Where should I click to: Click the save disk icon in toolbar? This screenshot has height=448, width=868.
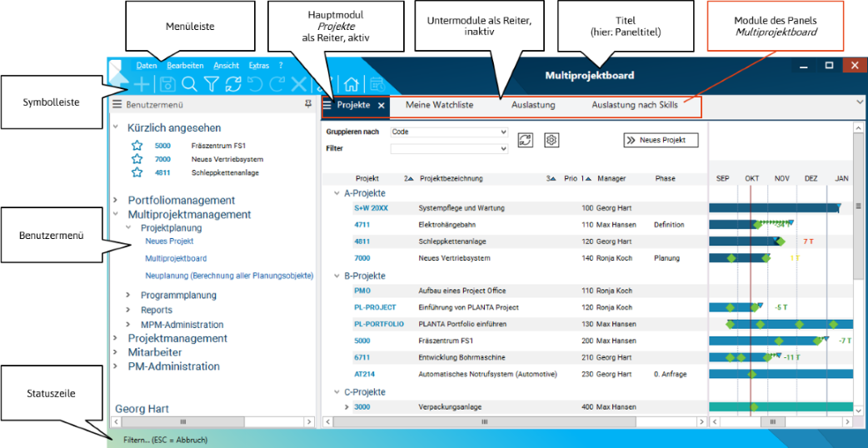[x=167, y=84]
